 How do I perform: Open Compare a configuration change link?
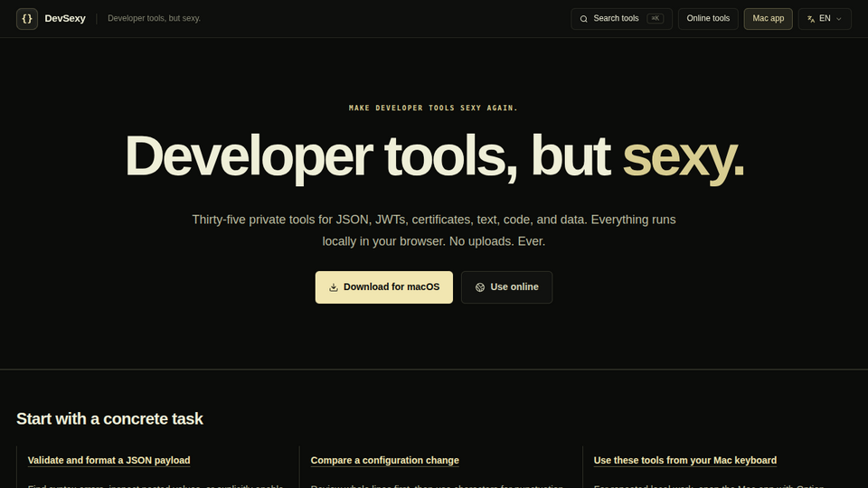pos(385,460)
